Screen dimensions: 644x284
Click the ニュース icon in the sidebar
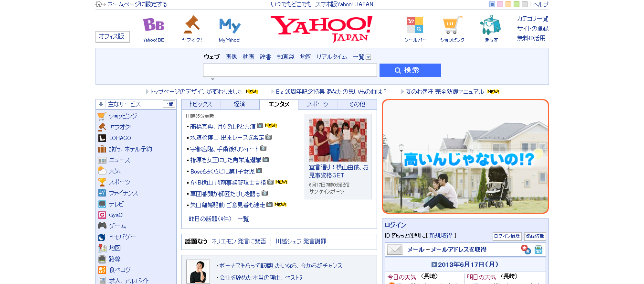(102, 160)
